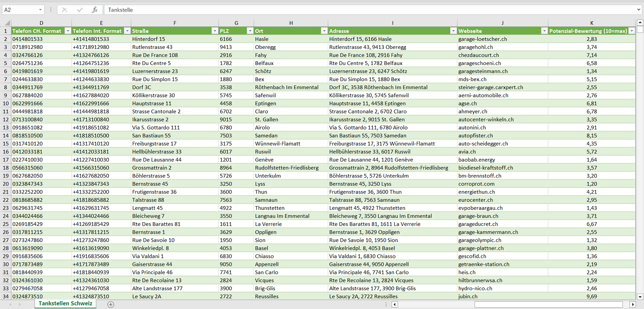The height and width of the screenshot is (309, 644).
Task: Select row header 15
Action: coord(6,144)
